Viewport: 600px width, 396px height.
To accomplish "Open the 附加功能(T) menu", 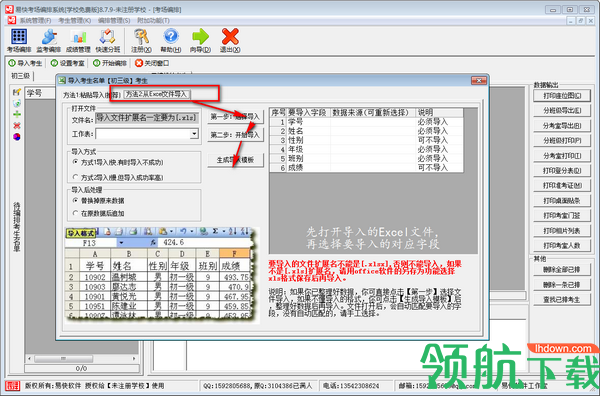I will [153, 20].
